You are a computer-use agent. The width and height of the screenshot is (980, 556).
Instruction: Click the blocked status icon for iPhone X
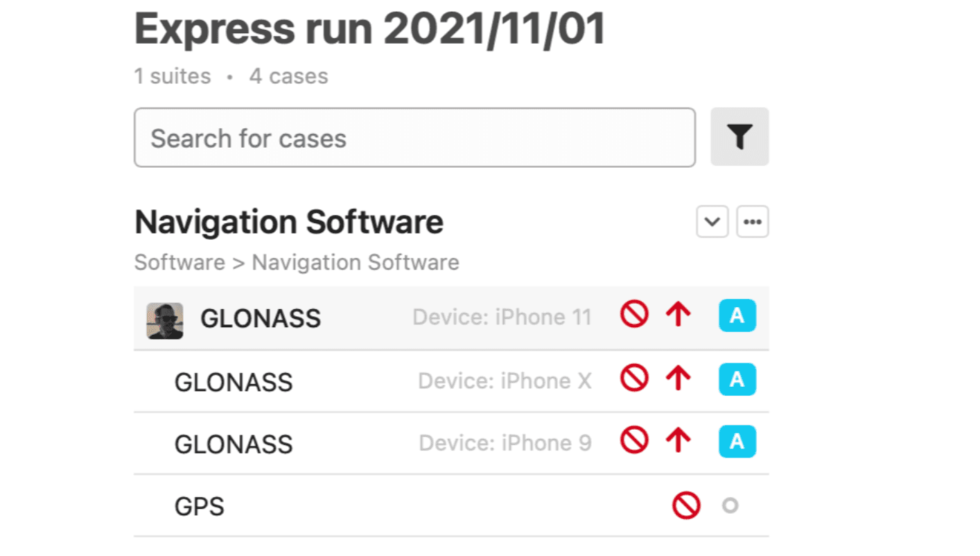pos(634,379)
